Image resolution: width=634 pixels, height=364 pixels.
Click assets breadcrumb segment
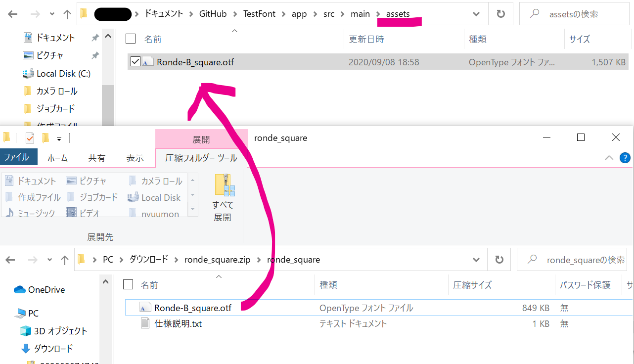tap(398, 14)
